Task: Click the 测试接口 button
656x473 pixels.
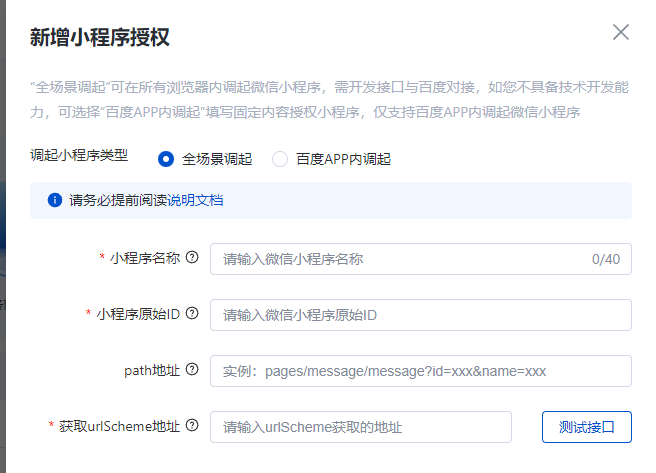Action: tap(587, 427)
